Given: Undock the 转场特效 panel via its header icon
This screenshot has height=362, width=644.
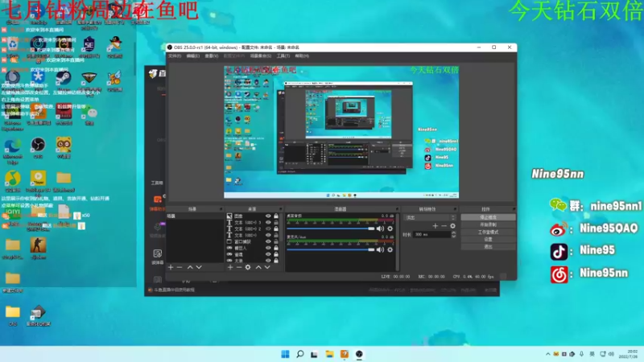Looking at the screenshot, I should (x=455, y=209).
